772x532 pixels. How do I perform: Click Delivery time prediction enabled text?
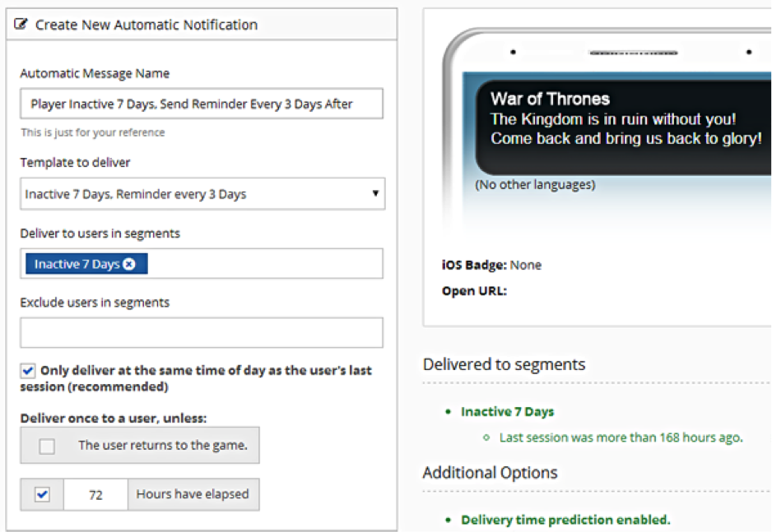pyautogui.click(x=565, y=520)
